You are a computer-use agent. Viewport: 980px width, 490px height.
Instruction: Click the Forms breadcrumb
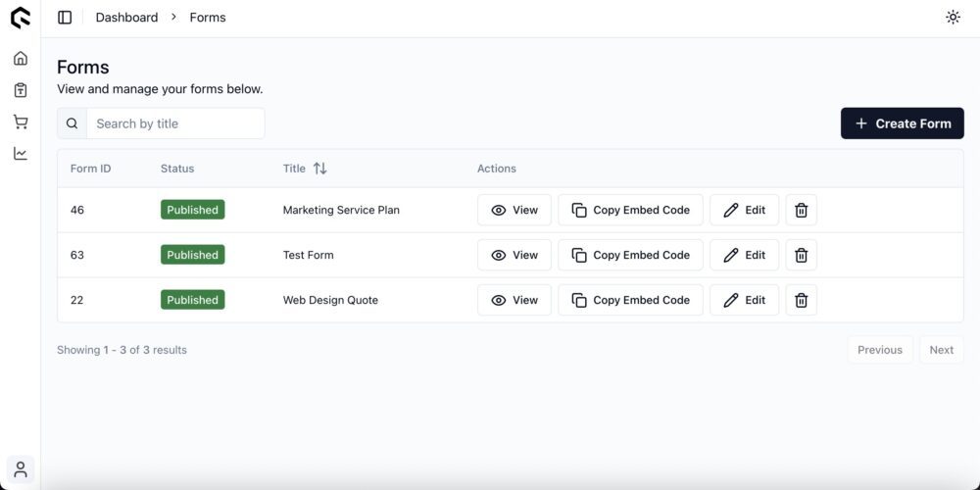(x=208, y=18)
